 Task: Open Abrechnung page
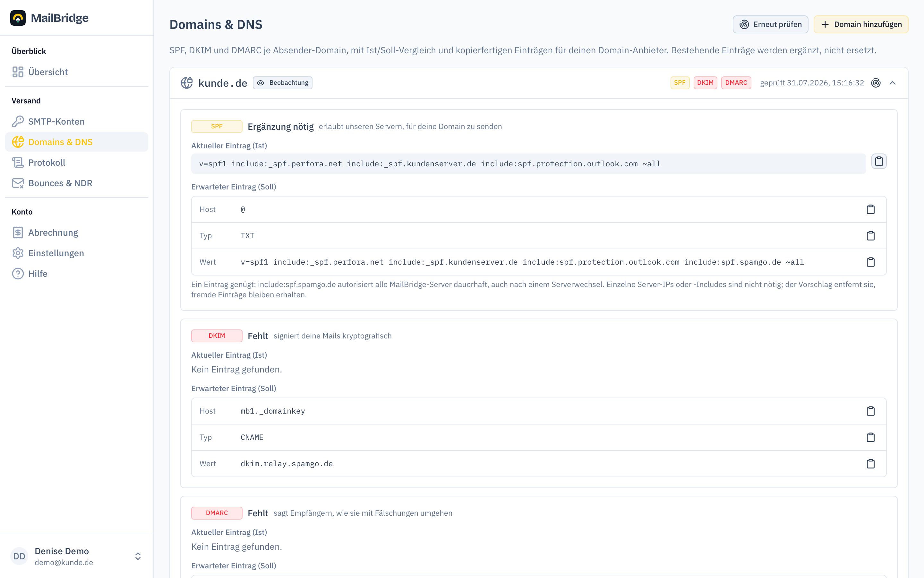pyautogui.click(x=76, y=232)
